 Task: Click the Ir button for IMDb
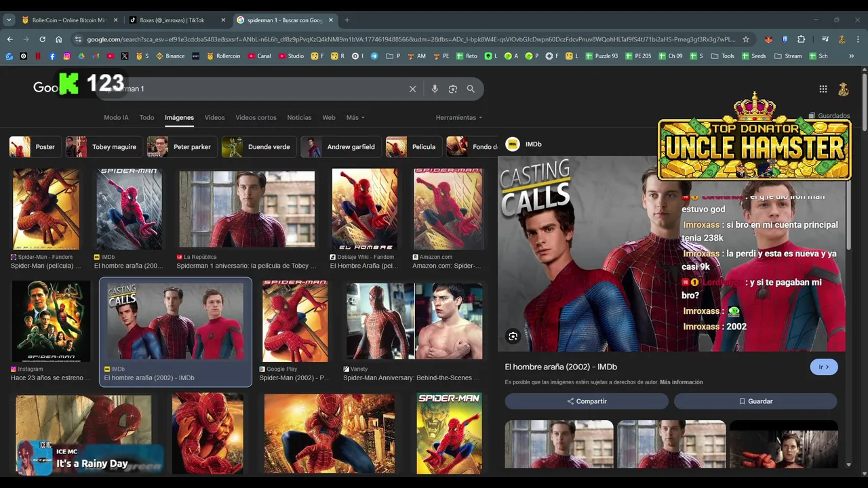[824, 367]
